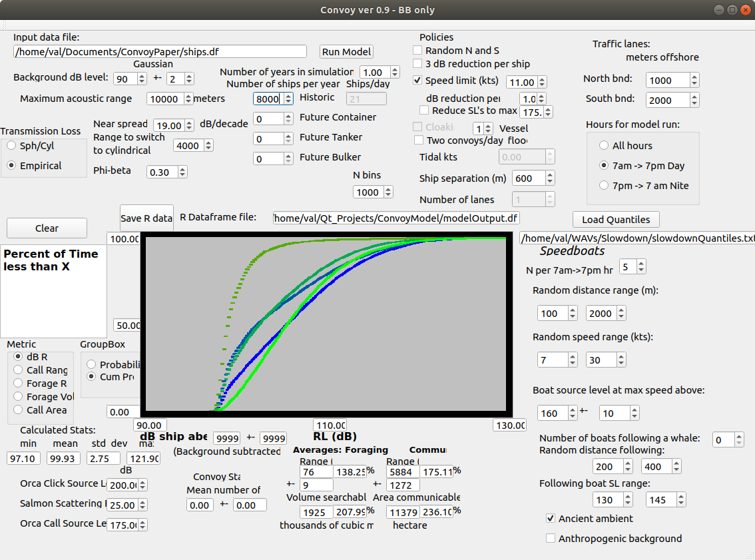Click the R Dataframe file path field
This screenshot has height=560, width=755.
[396, 218]
